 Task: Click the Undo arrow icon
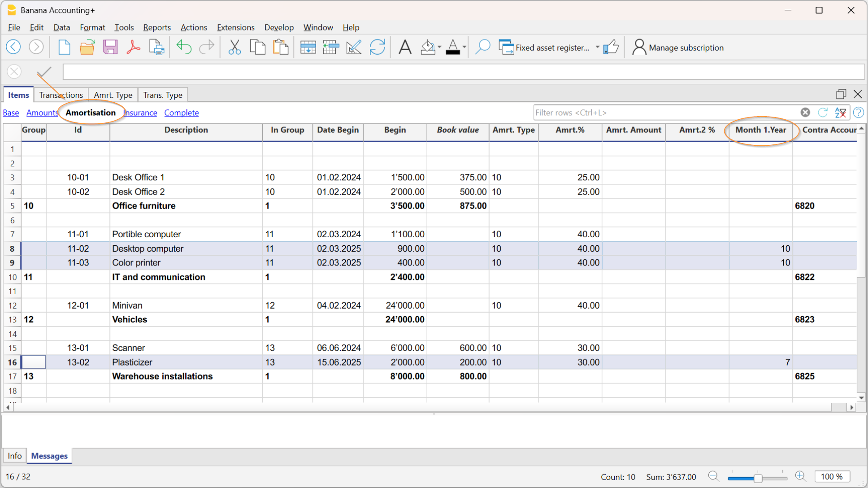click(x=183, y=47)
